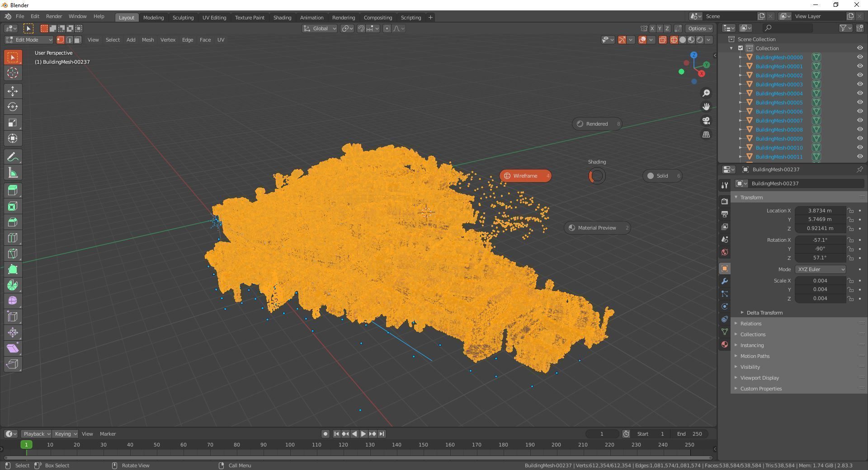Open the Mesh menu
Screen dimensions: 868x470
148,40
